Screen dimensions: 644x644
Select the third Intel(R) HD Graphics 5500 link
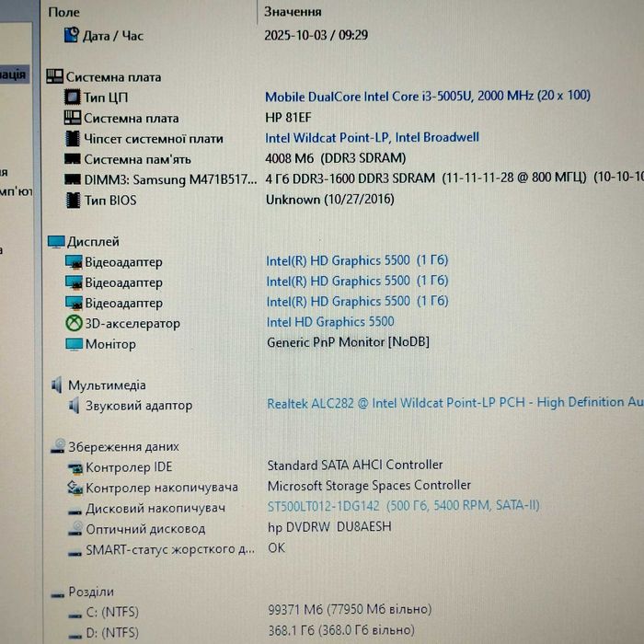[x=357, y=301]
